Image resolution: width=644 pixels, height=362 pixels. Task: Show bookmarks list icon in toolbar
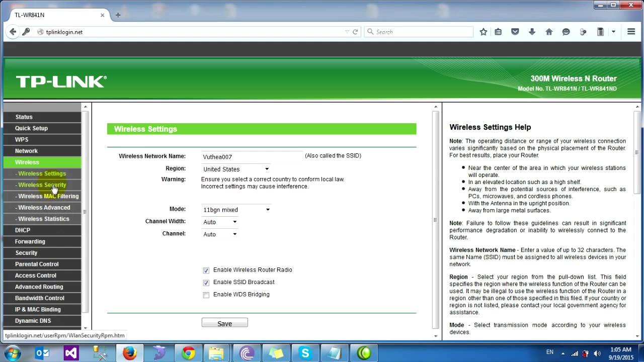pyautogui.click(x=498, y=32)
